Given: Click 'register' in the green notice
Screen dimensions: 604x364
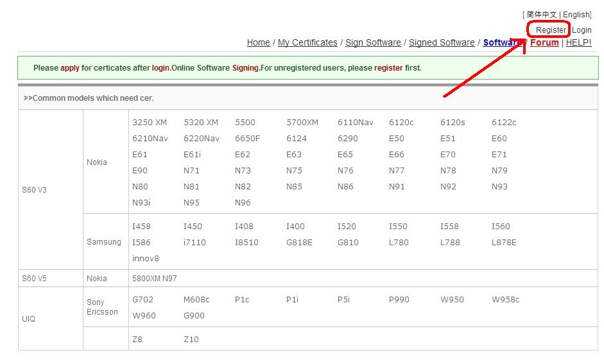Looking at the screenshot, I should [x=388, y=68].
